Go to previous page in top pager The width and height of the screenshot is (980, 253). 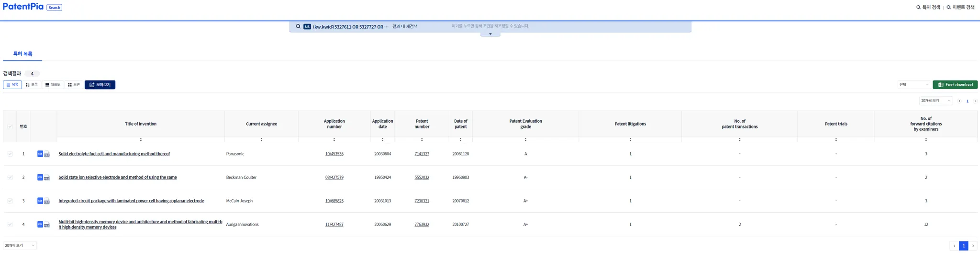click(x=959, y=101)
